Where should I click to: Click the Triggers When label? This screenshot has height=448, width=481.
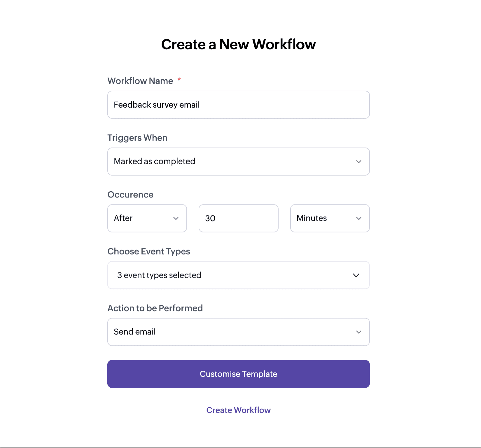pos(137,138)
